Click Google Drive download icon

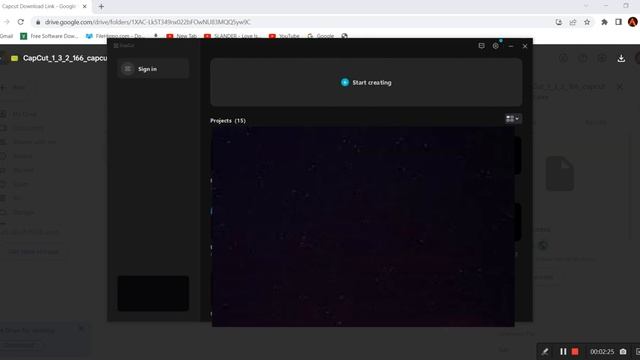point(621,59)
